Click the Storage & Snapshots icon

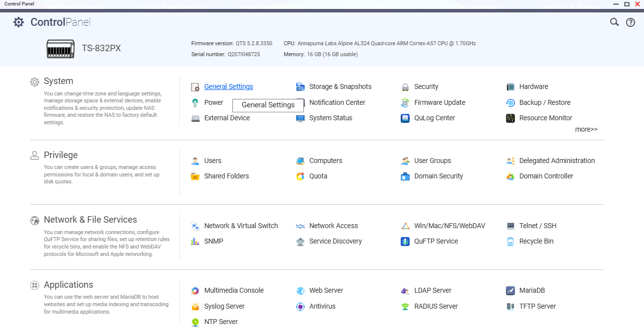pyautogui.click(x=300, y=87)
